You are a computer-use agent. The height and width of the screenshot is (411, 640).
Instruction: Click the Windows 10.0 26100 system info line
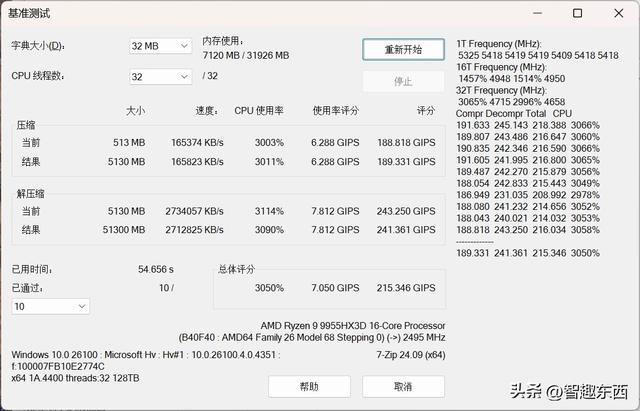[x=146, y=355]
